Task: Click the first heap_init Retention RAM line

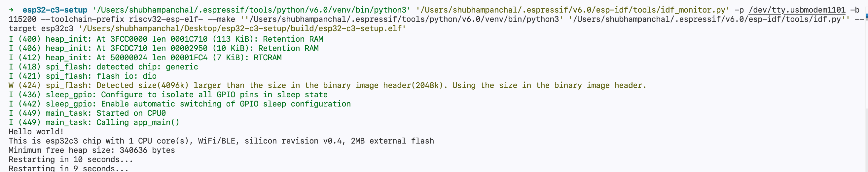Action: tap(166, 39)
